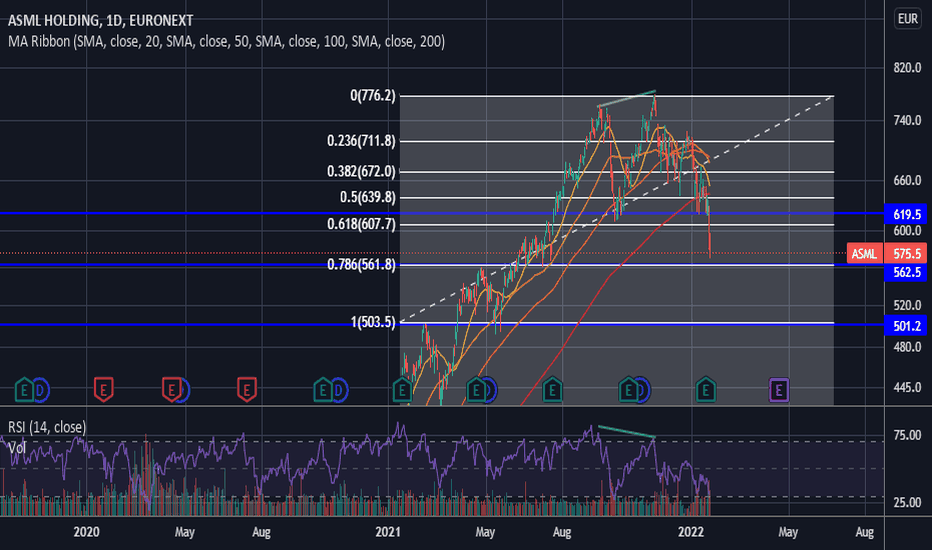Click the 660.0 value on price axis
The width and height of the screenshot is (932, 550).
907,180
